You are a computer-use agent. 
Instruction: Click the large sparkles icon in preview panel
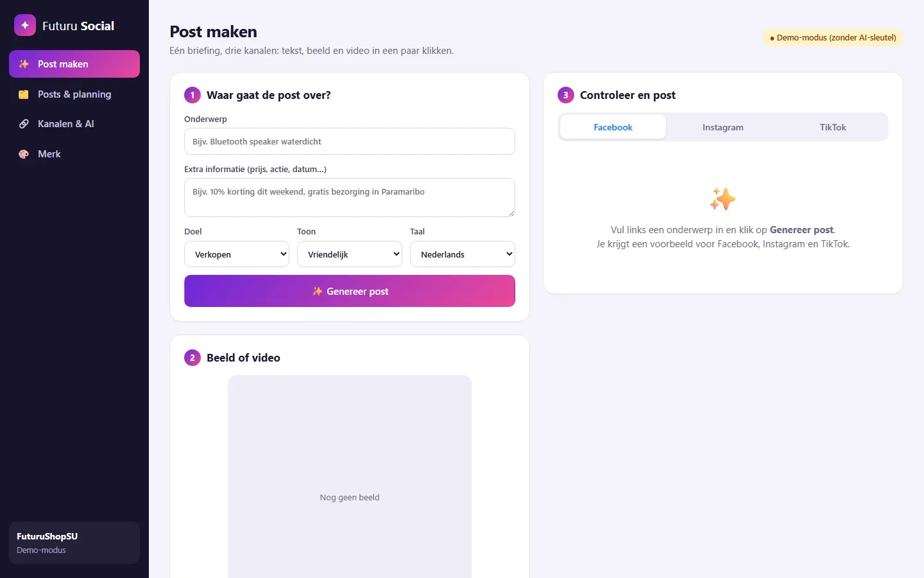click(723, 199)
